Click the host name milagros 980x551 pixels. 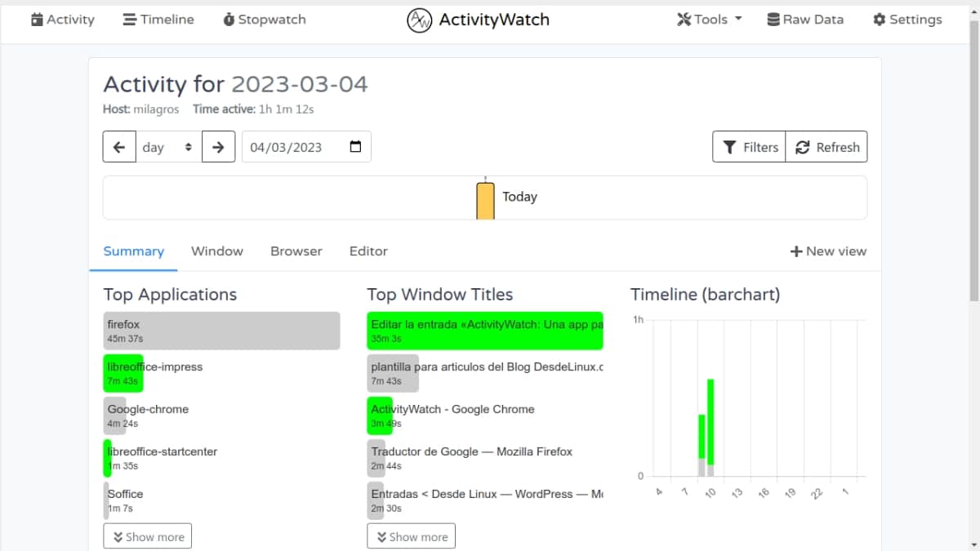point(156,109)
